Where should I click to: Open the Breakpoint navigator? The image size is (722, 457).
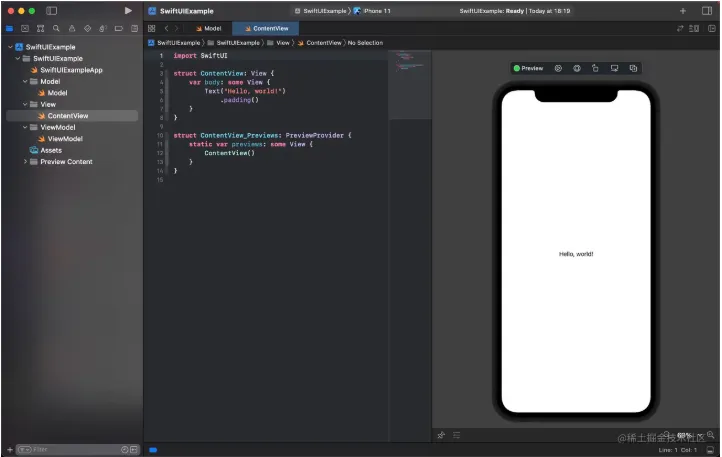[119, 29]
